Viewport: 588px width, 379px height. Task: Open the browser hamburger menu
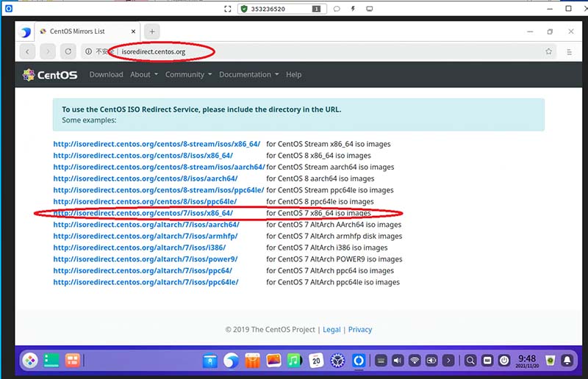[569, 51]
